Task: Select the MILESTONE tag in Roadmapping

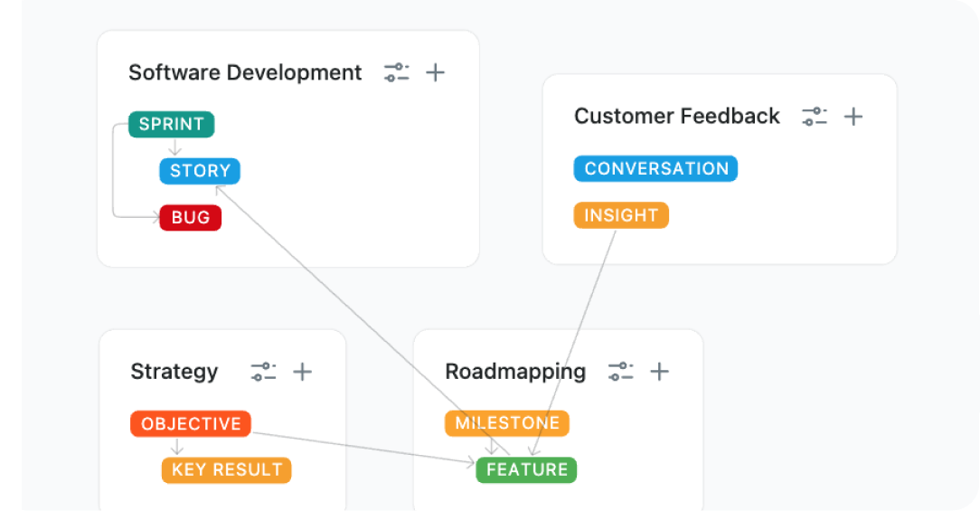Action: 507,423
